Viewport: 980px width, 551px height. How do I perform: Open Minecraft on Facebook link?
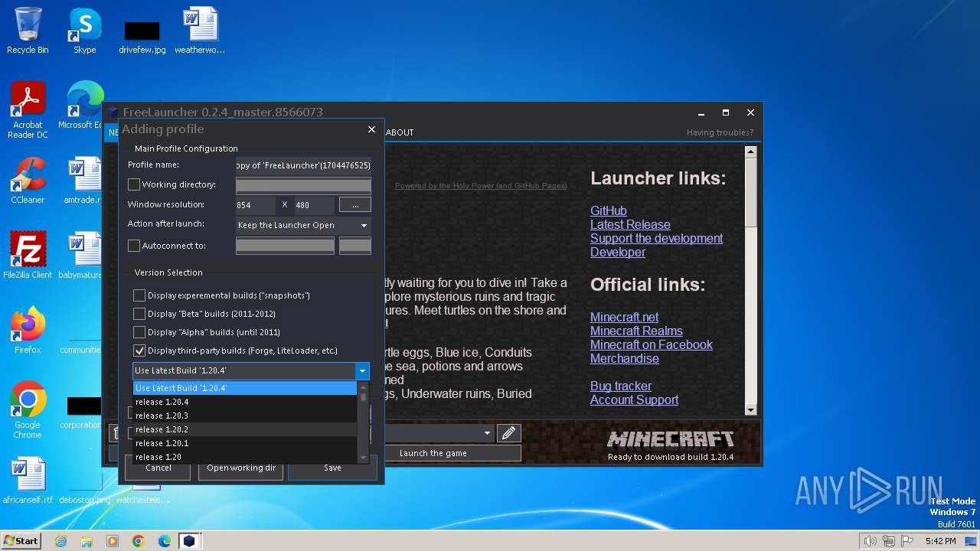652,344
